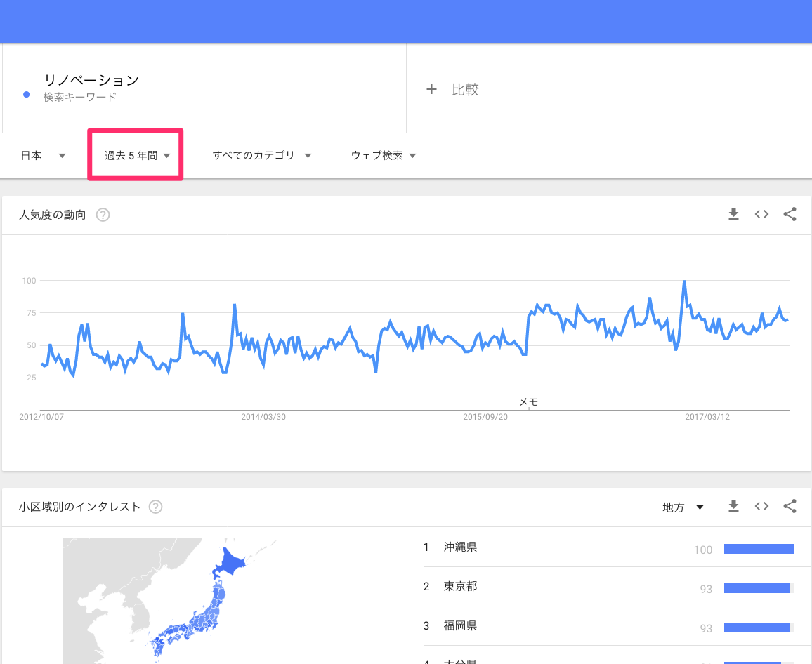Open help icon beside 人気度の動向
This screenshot has height=664, width=812.
pos(103,215)
